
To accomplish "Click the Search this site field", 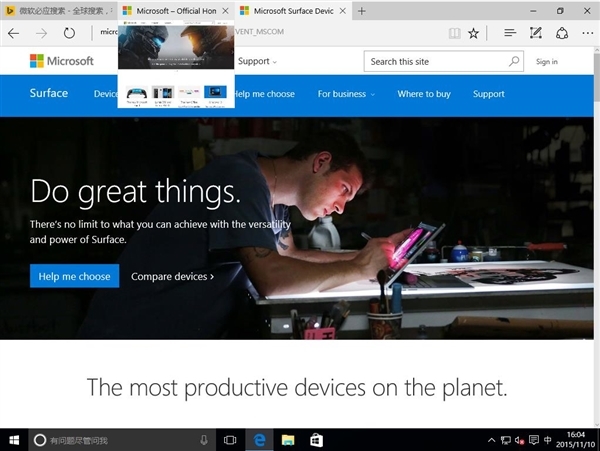I will click(x=435, y=62).
